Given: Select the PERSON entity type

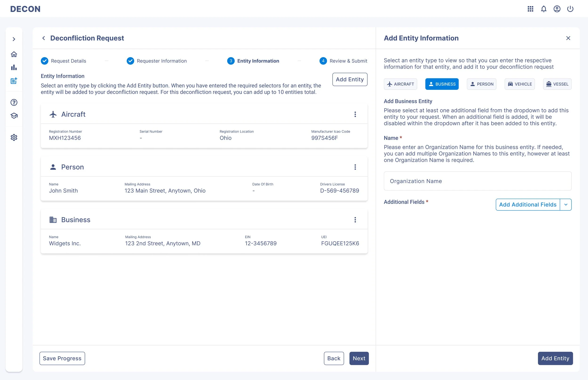Looking at the screenshot, I should click(481, 84).
